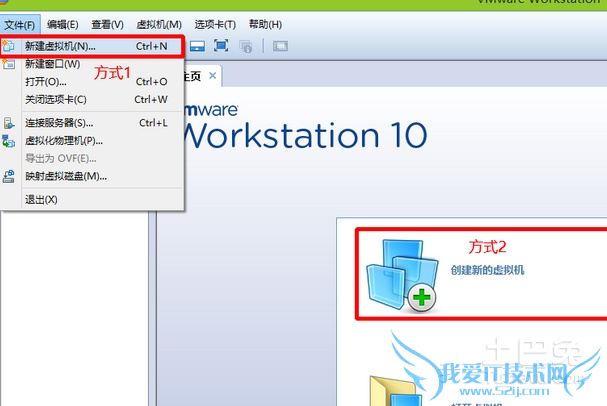
Task: Click the 虚拟化物理机(P) icon in File menu
Action: 9,141
